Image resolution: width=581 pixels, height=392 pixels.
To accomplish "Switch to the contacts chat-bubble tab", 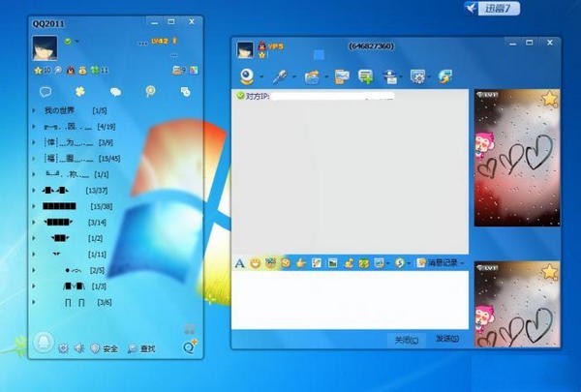I will point(45,92).
